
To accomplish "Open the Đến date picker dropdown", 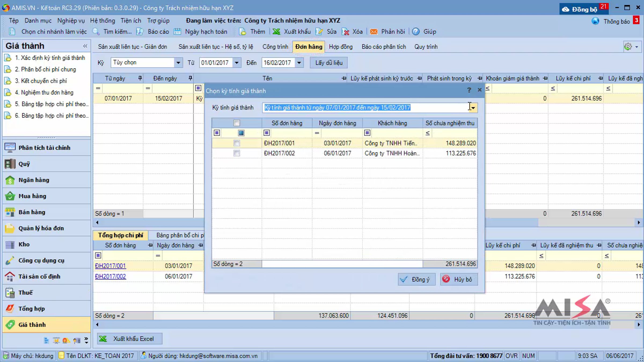I will pos(299,63).
